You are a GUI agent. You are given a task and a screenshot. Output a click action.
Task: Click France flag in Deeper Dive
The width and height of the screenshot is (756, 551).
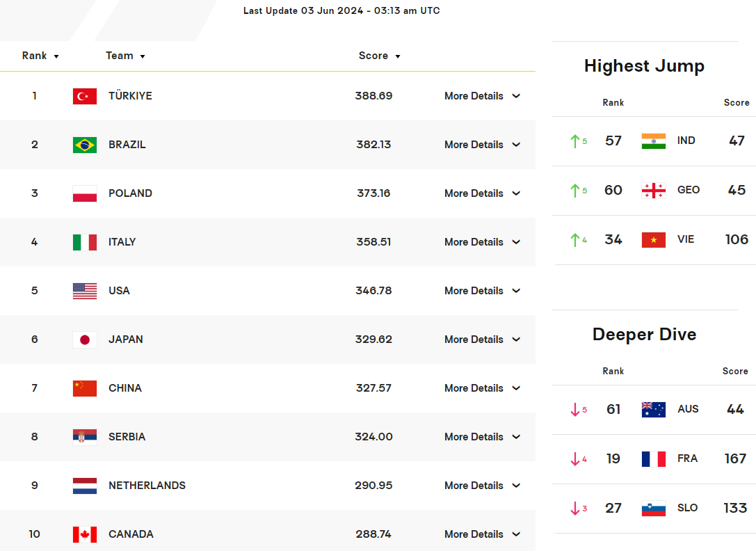pyautogui.click(x=653, y=458)
